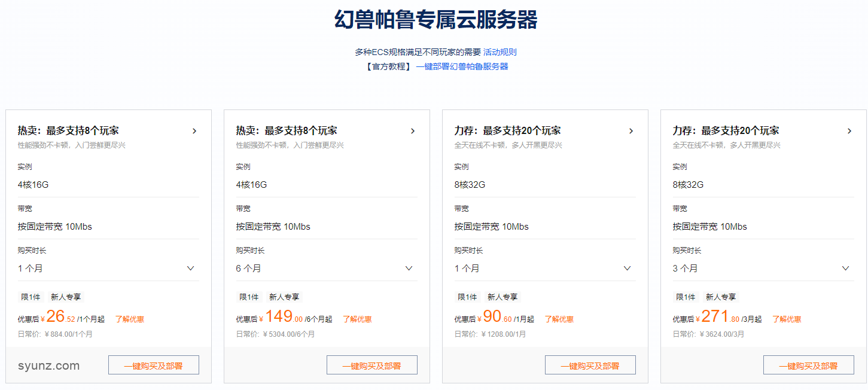Click 一键购买及部署 in the ¥149.00 card
The height and width of the screenshot is (390, 868).
372,365
